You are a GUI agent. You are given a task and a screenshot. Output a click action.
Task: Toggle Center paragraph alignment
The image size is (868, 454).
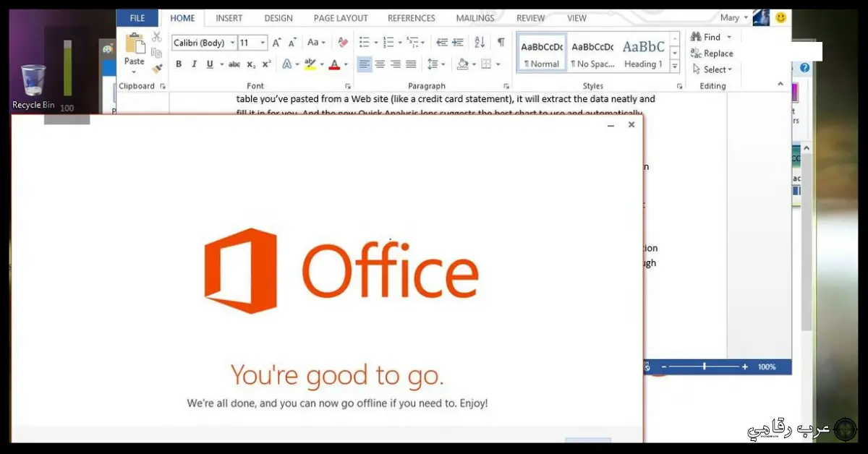click(x=380, y=64)
